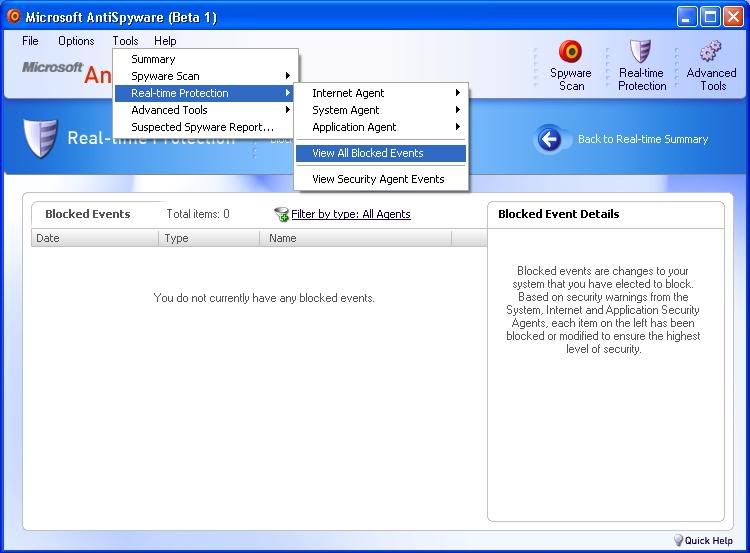This screenshot has height=553, width=750.
Task: Click the Spyware Scan bullseye icon
Action: tap(570, 52)
